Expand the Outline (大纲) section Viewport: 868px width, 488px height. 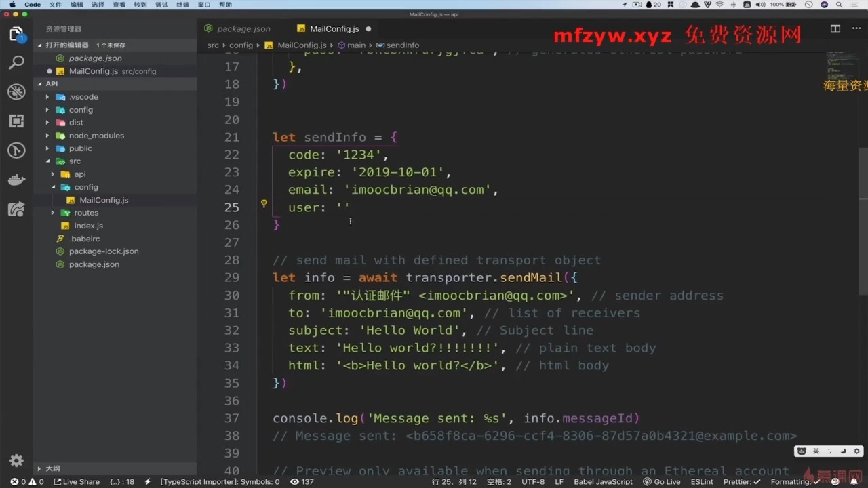point(115,468)
